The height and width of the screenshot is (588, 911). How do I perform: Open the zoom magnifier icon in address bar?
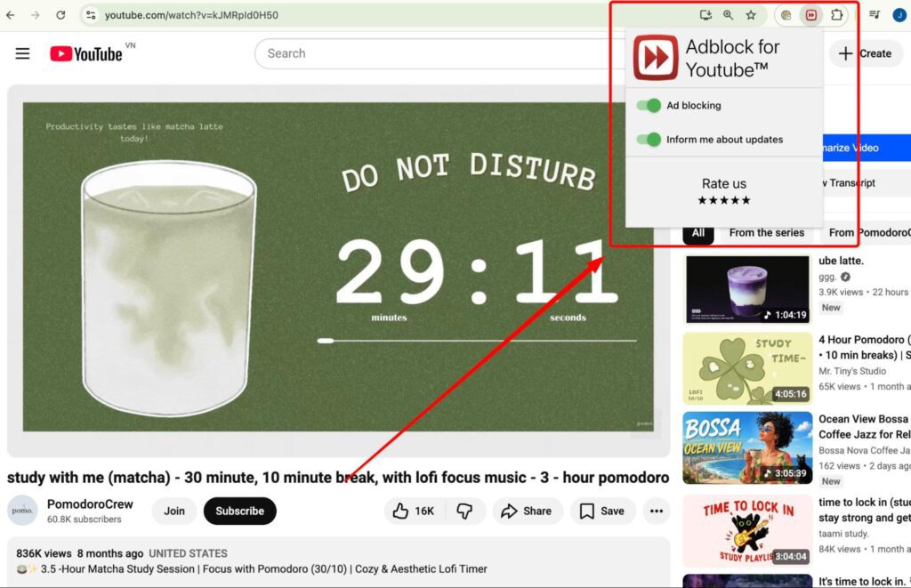728,15
